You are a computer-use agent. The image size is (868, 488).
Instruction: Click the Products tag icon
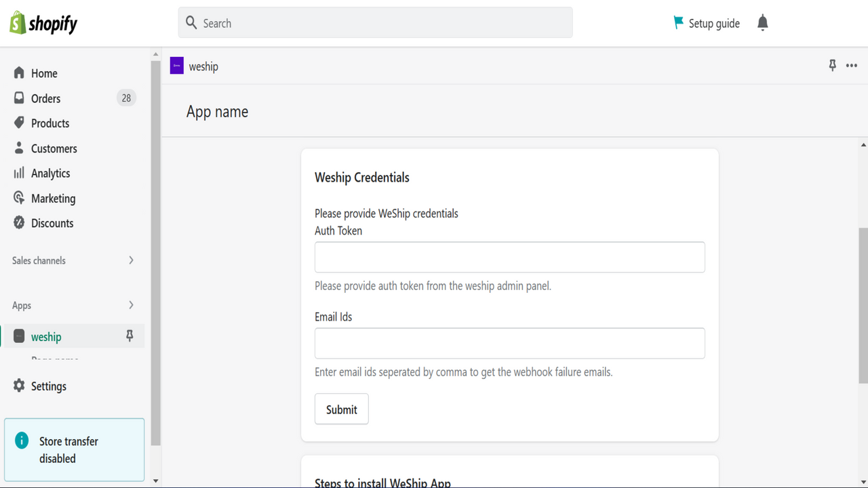pos(19,123)
